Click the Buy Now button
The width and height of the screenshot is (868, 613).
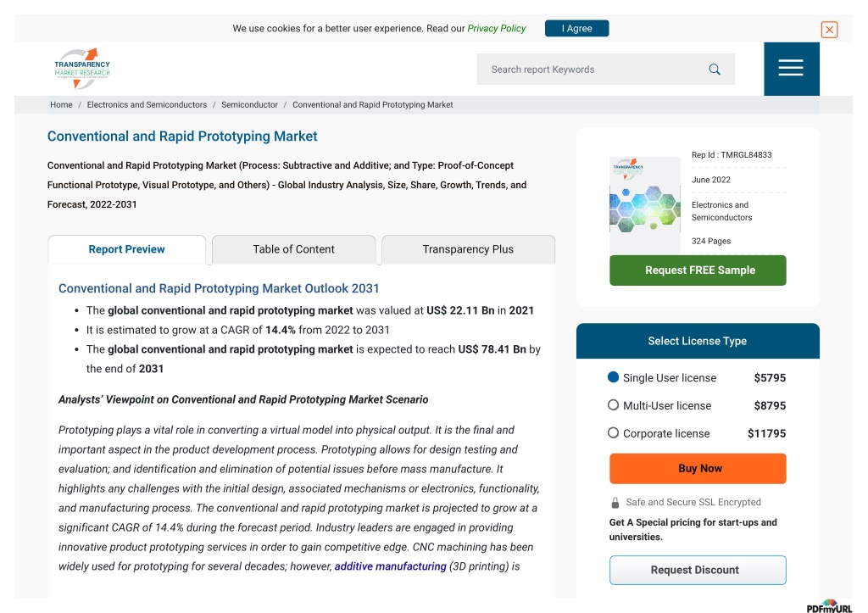point(698,469)
